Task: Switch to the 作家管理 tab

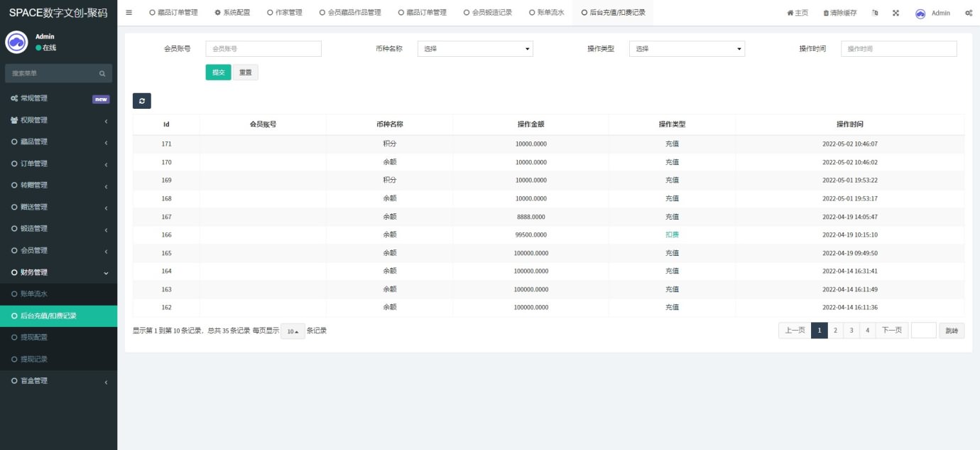Action: (x=285, y=13)
